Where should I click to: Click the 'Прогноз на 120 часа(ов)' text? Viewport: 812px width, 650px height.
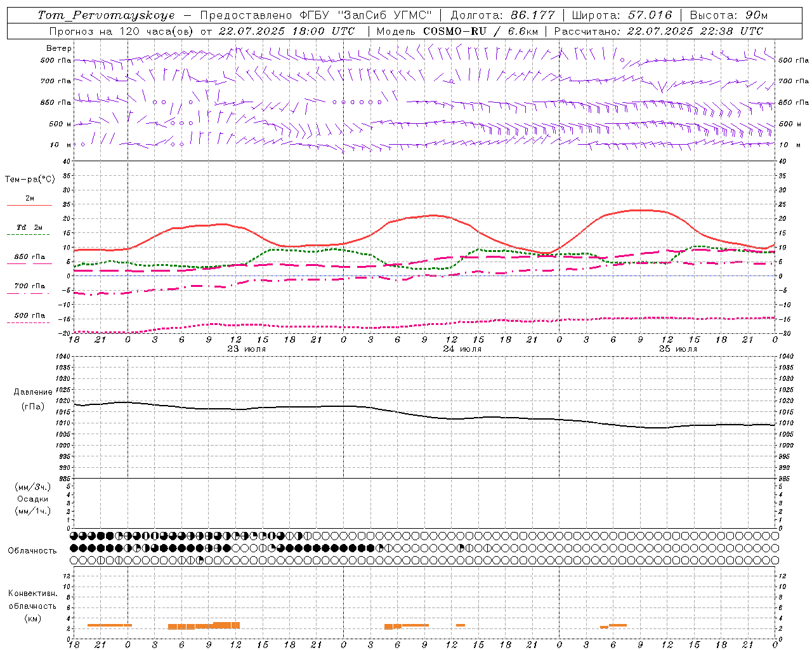click(122, 31)
